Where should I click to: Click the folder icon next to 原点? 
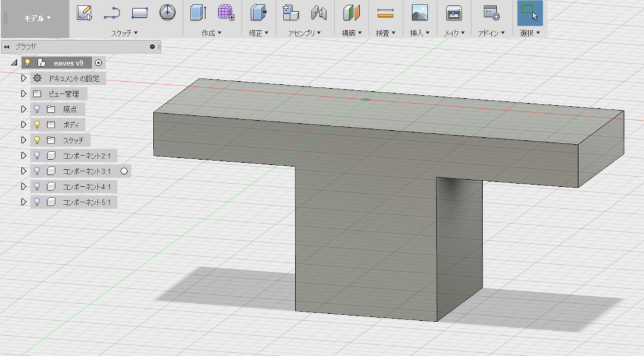tap(51, 109)
